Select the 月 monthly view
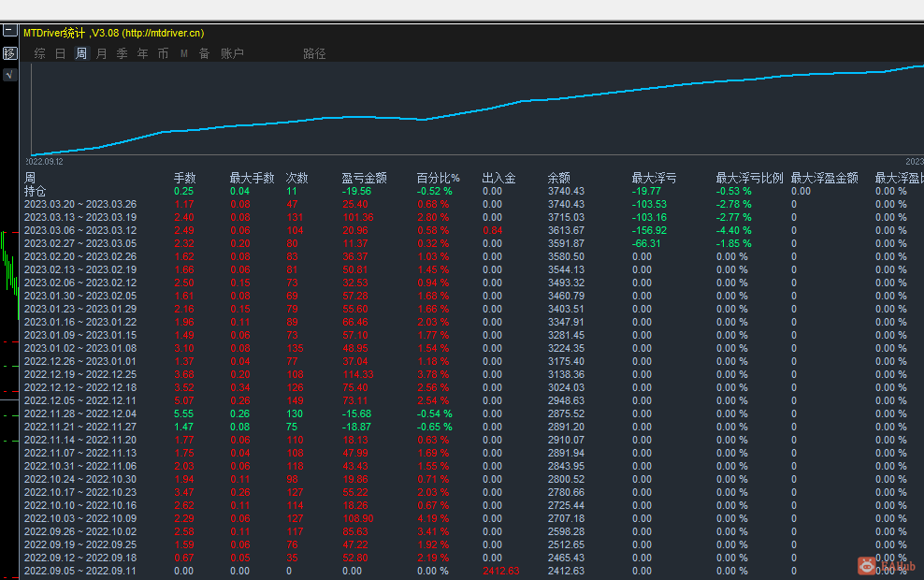This screenshot has width=924, height=580. [x=100, y=53]
